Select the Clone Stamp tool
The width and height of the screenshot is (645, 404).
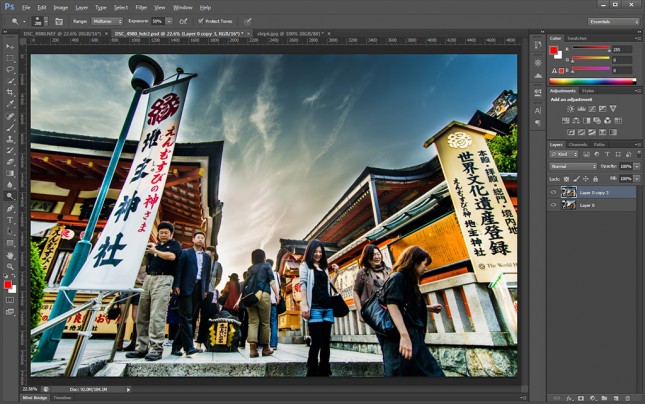tap(10, 139)
